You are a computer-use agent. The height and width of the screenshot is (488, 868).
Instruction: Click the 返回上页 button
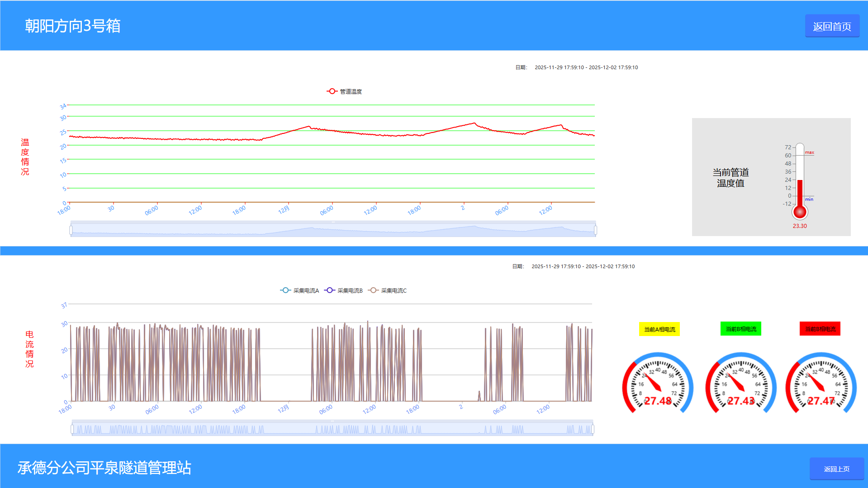[836, 469]
